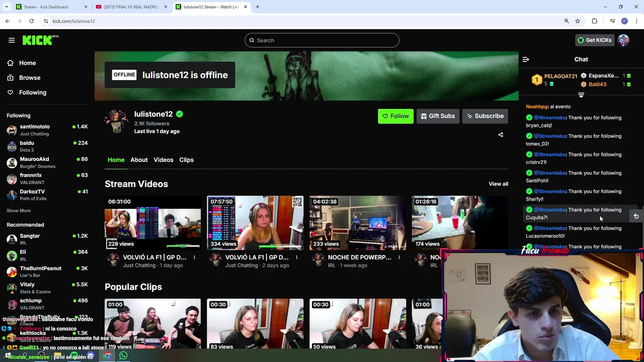
Task: Go back in browser history
Action: 8,21
